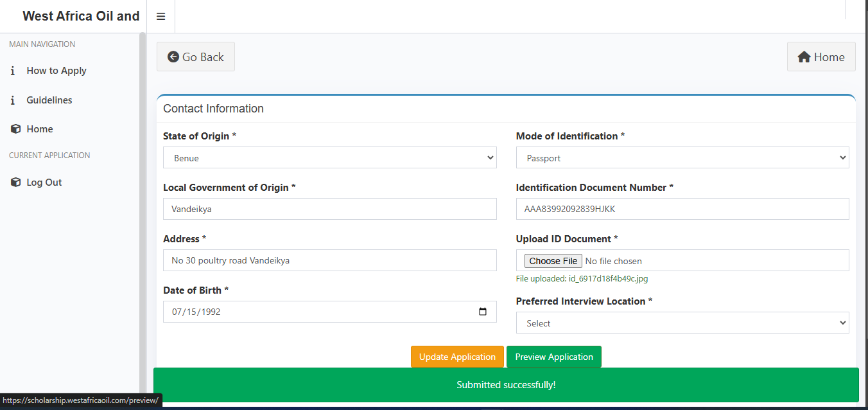Click the info icon next to How to Apply
Image resolution: width=868 pixels, height=410 pixels.
(x=13, y=71)
